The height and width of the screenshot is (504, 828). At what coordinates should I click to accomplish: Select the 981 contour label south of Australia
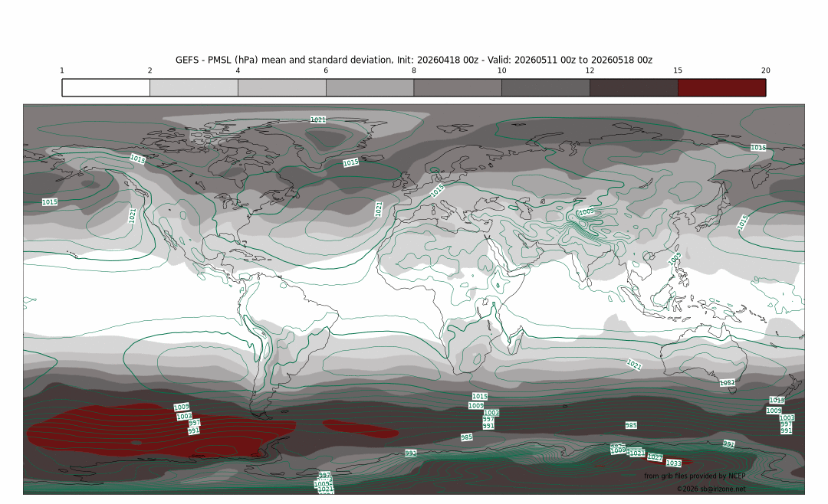(x=728, y=382)
